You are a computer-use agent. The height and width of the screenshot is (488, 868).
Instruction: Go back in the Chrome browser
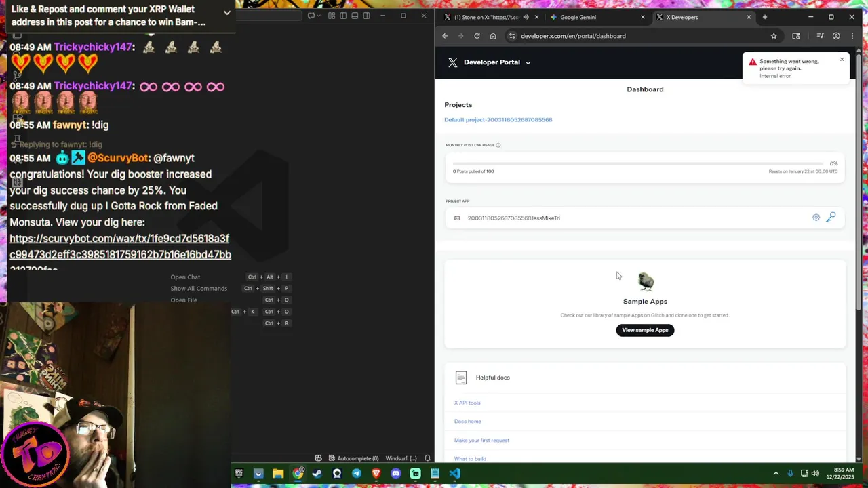pyautogui.click(x=445, y=36)
